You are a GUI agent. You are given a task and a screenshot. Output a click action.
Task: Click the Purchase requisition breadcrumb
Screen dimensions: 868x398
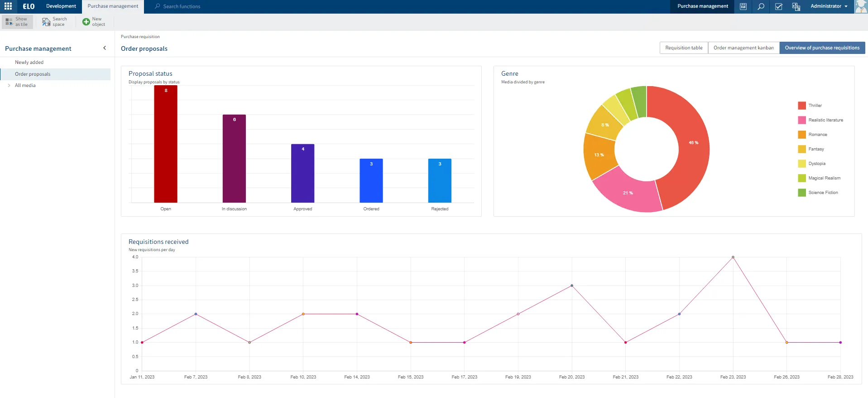pyautogui.click(x=140, y=37)
